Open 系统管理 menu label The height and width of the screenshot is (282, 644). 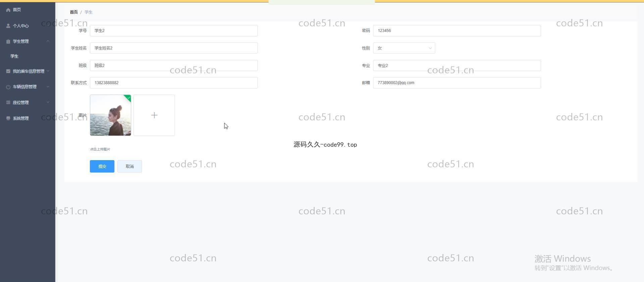(21, 118)
